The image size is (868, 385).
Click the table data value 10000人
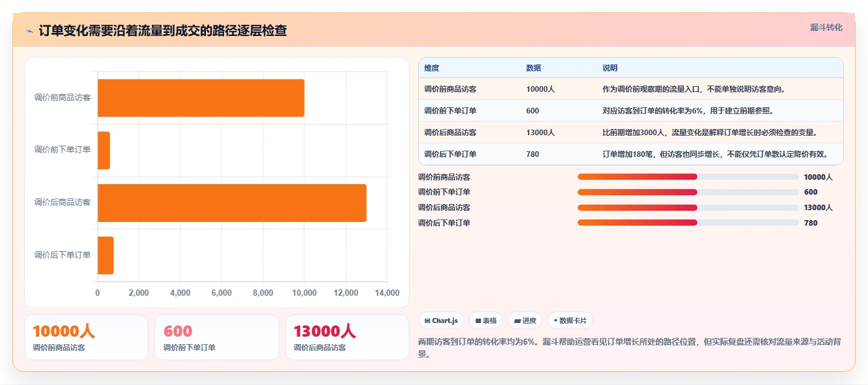click(x=540, y=89)
